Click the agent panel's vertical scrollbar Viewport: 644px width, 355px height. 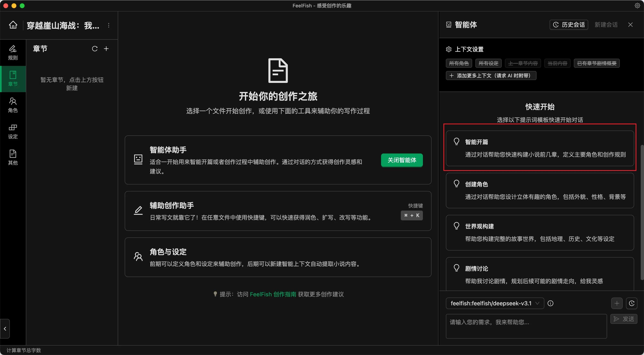pyautogui.click(x=642, y=213)
